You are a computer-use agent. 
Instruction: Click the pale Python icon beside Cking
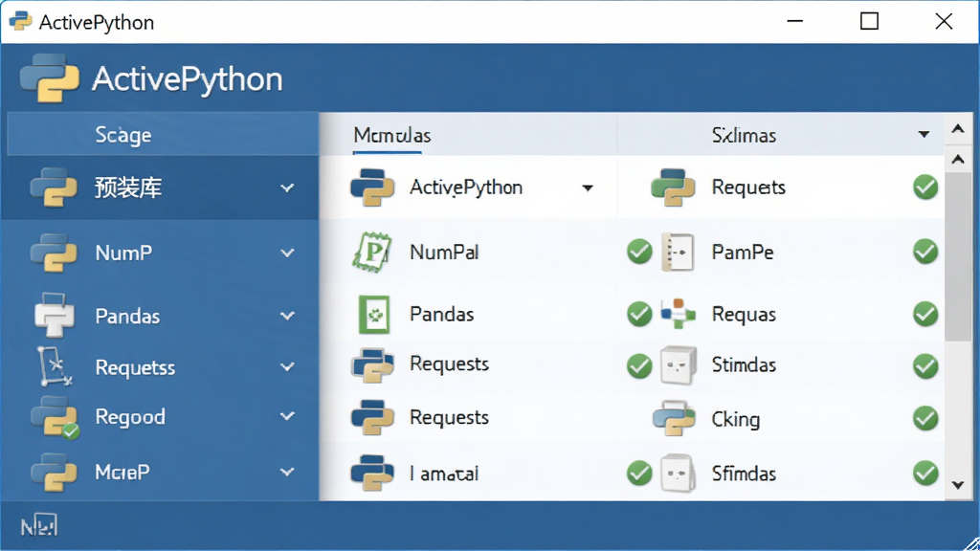point(674,418)
